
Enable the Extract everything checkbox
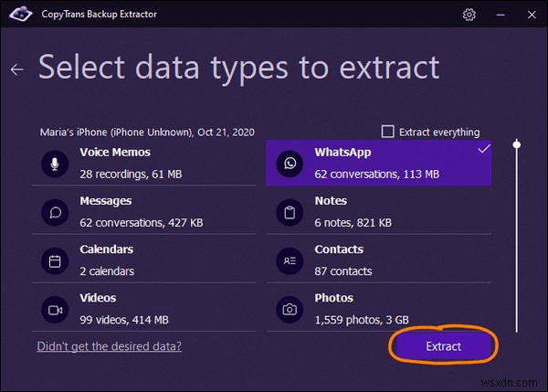[x=387, y=132]
